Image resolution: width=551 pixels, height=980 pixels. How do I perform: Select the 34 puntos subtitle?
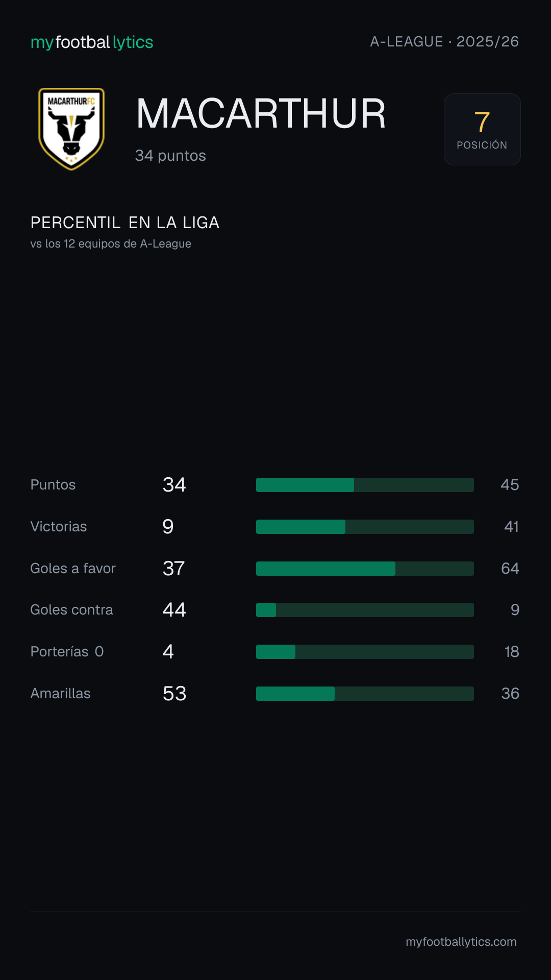pos(170,156)
